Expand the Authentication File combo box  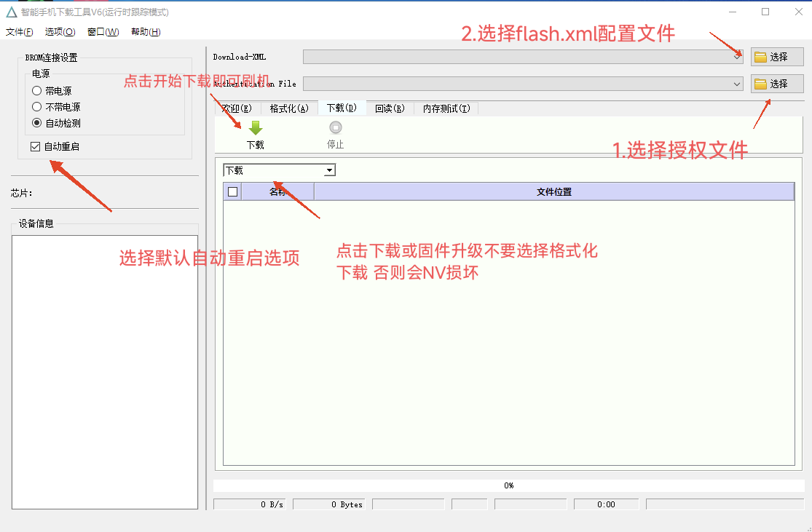click(737, 84)
